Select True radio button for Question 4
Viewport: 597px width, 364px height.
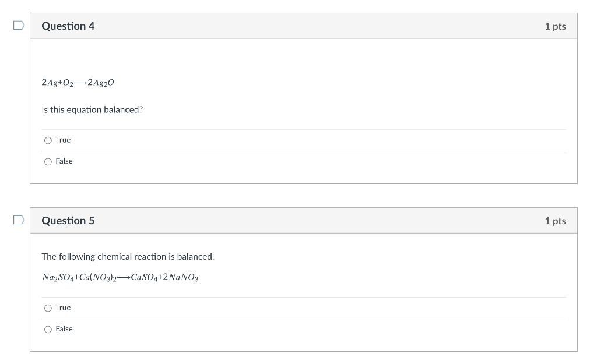48,140
